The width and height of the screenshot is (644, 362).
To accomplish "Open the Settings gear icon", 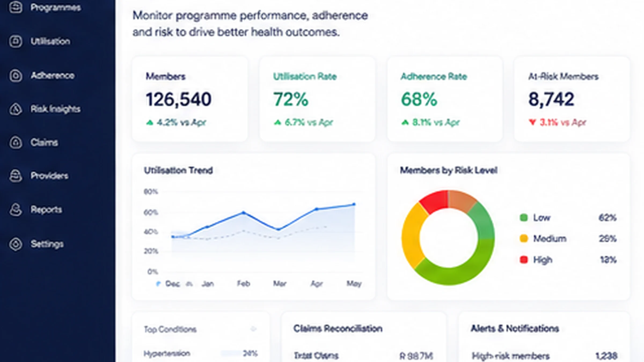I will pyautogui.click(x=16, y=244).
